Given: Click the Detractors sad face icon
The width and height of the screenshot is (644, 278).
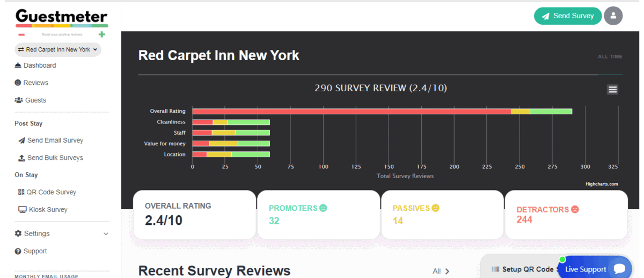Looking at the screenshot, I should [x=575, y=209].
